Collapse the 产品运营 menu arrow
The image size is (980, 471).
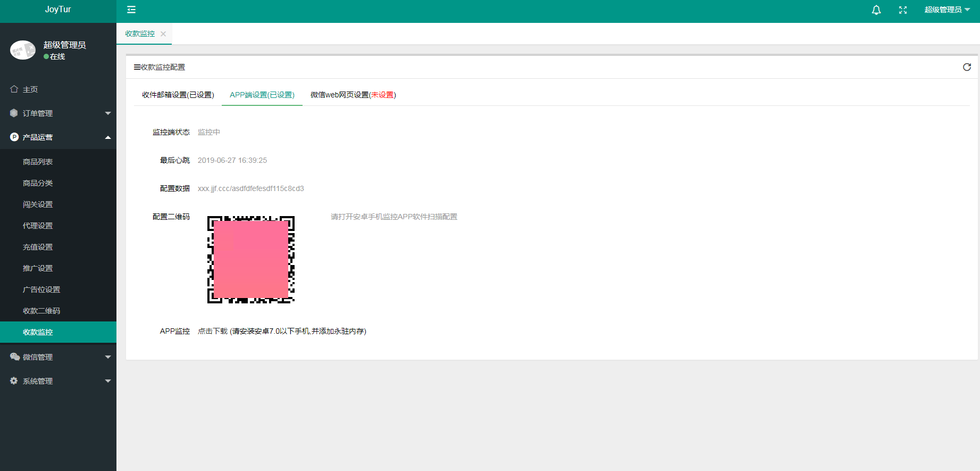(108, 137)
